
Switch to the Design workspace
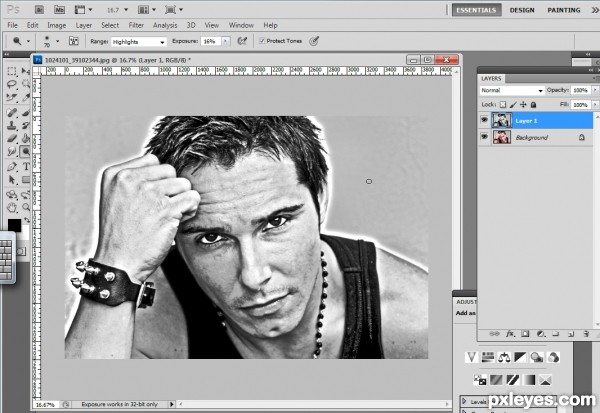click(x=522, y=10)
